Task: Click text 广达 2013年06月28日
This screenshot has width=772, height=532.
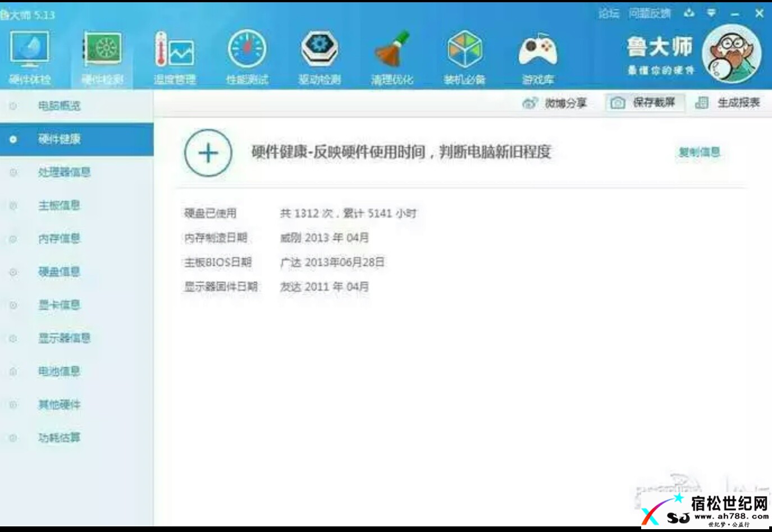Action: tap(332, 262)
